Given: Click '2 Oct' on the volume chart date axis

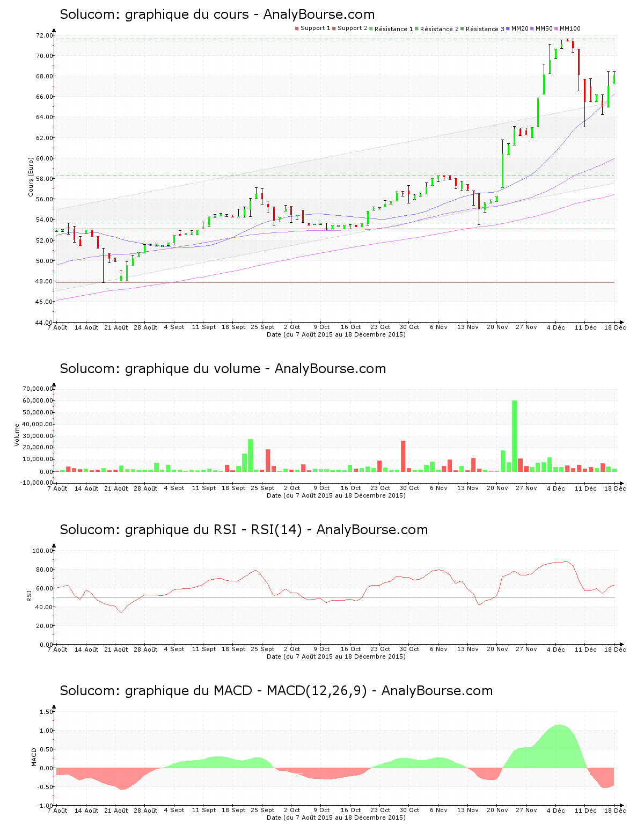Looking at the screenshot, I should 292,488.
